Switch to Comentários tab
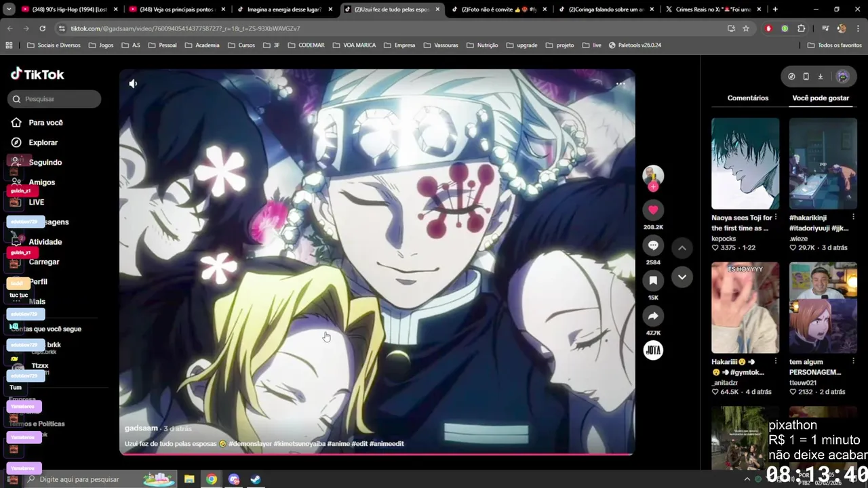This screenshot has width=868, height=488. (x=748, y=98)
